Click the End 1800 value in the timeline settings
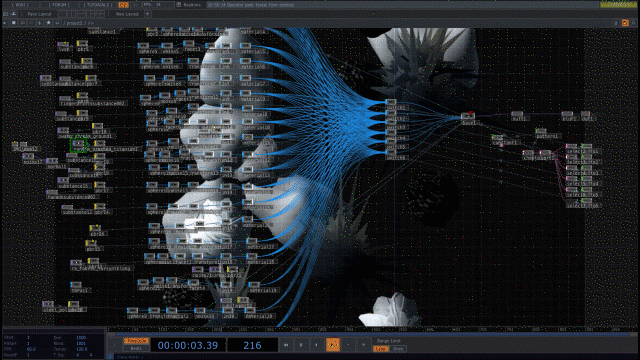Viewport: 640px width, 360px height. click(x=81, y=338)
